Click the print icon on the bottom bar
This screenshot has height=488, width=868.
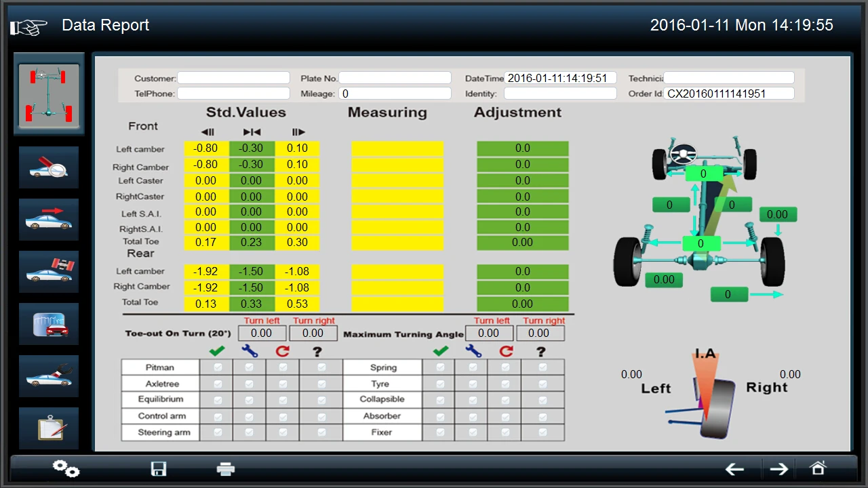[x=225, y=468]
